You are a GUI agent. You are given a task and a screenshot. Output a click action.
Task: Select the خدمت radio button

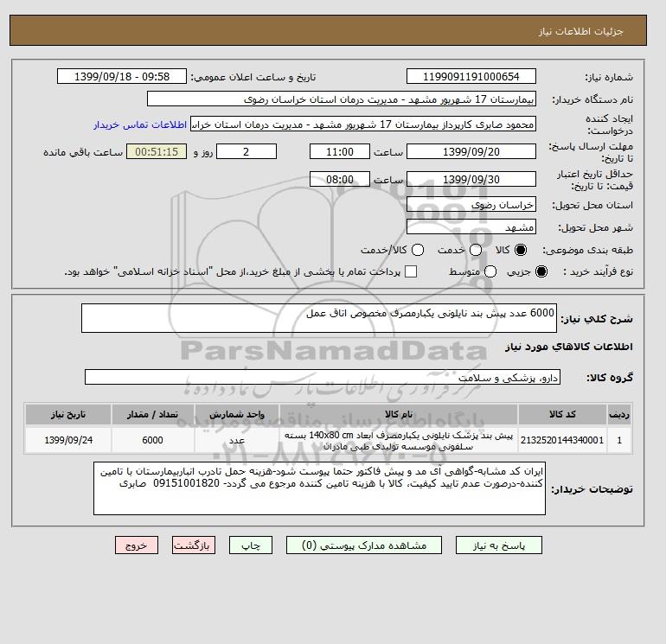(476, 250)
